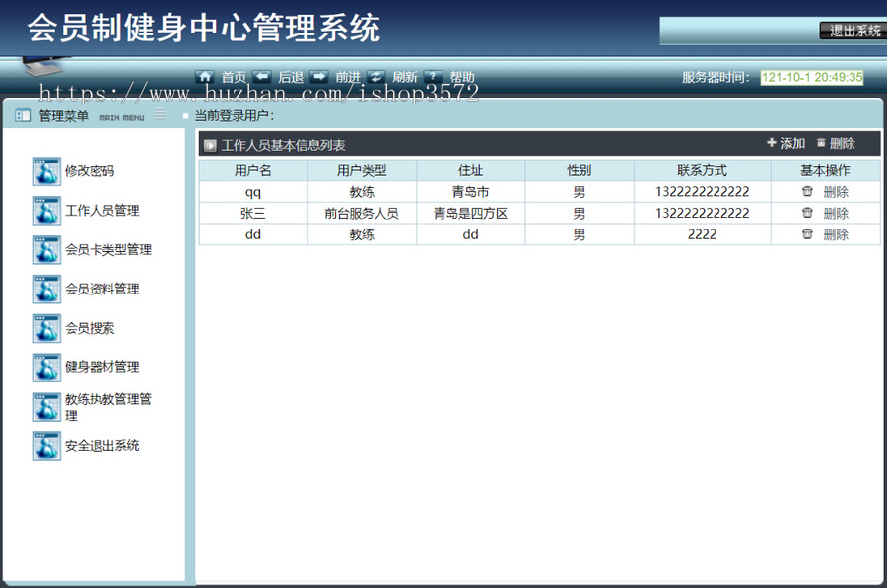Viewport: 887px width, 588px height.
Task: Click the 安全退出系统 sidebar icon
Action: (46, 446)
